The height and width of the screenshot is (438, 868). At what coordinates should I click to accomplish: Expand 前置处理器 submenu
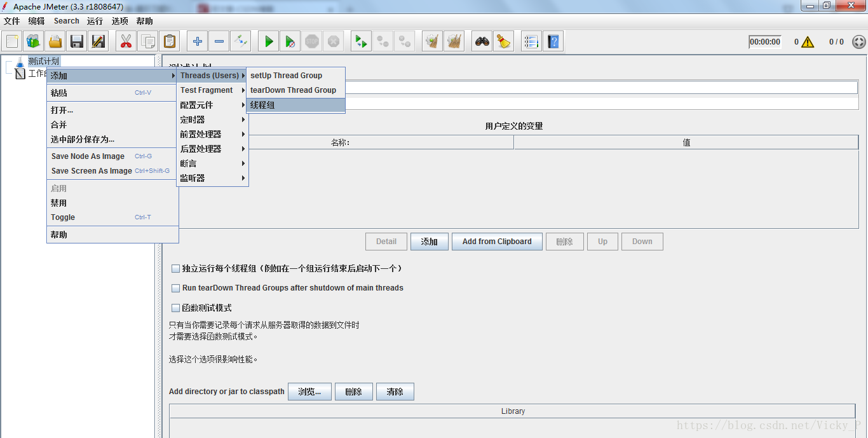tap(212, 134)
